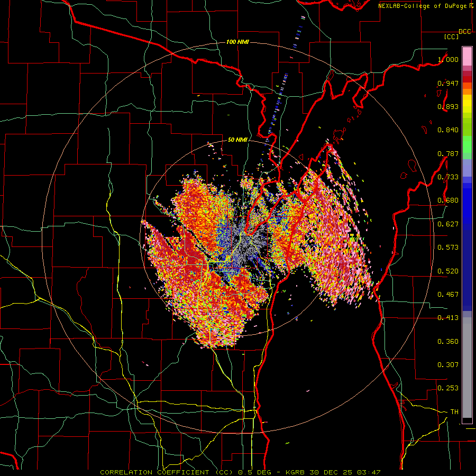This screenshot has width=476, height=476.
Task: Click the 0.893 scale value
Action: pyautogui.click(x=448, y=106)
